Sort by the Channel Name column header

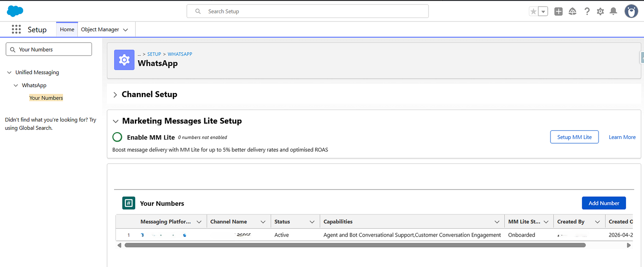coord(229,221)
